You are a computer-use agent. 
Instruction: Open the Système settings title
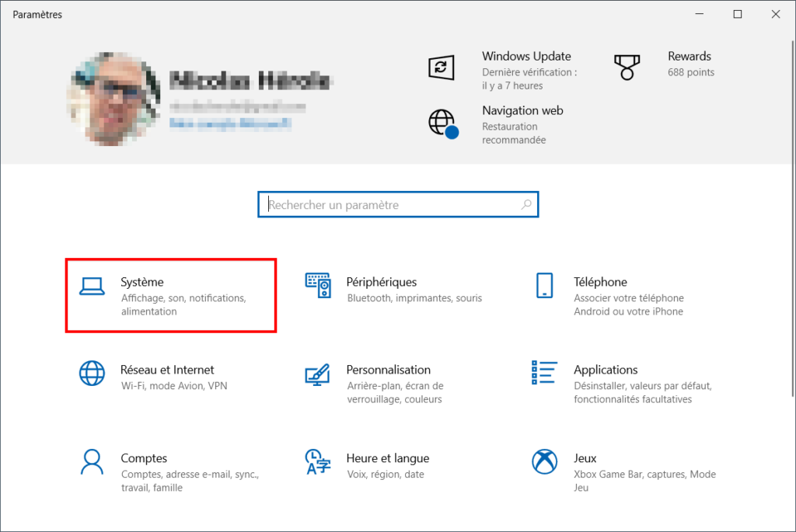142,282
